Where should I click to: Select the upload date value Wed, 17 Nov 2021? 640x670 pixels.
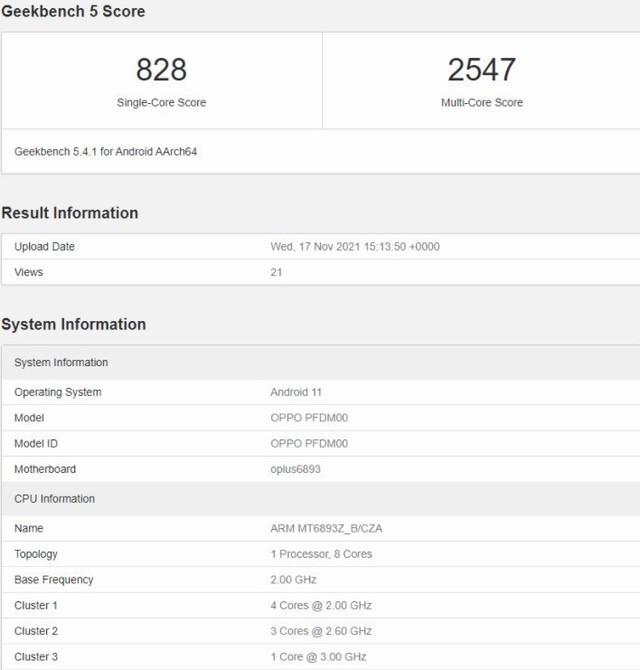click(x=355, y=247)
